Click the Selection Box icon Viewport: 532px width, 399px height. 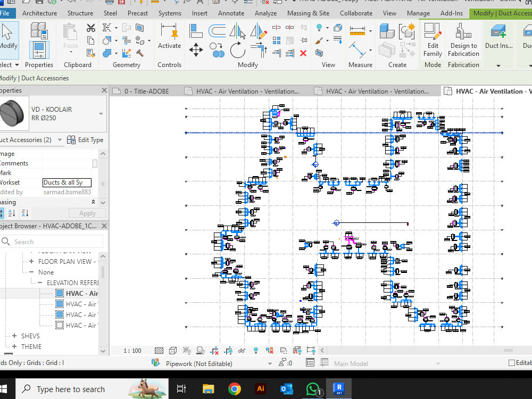tap(319, 53)
